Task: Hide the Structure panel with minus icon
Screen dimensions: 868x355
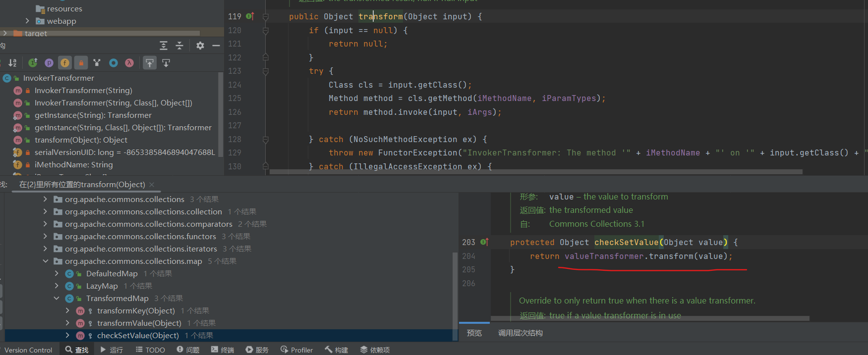Action: (x=216, y=46)
